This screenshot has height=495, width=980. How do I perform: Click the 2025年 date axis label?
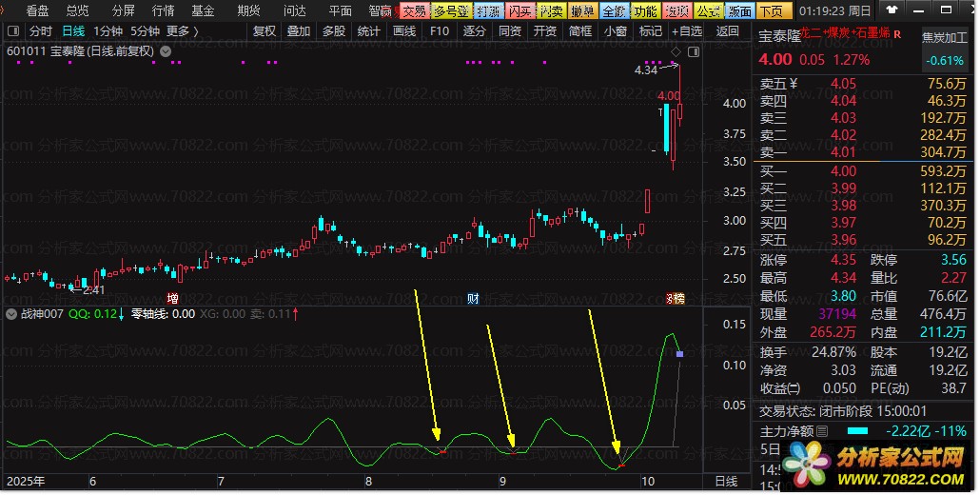click(x=27, y=482)
